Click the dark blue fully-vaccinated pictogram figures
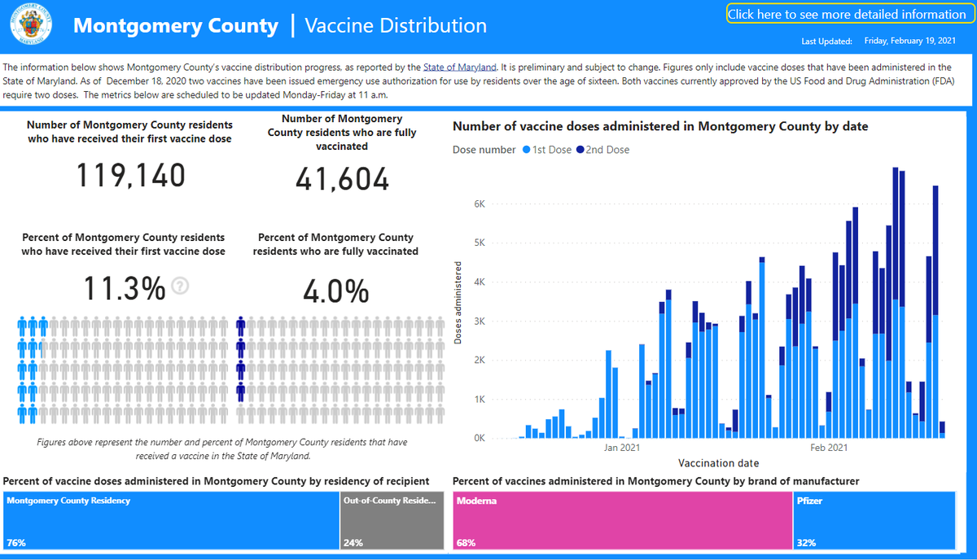This screenshot has width=977, height=560. pyautogui.click(x=241, y=360)
